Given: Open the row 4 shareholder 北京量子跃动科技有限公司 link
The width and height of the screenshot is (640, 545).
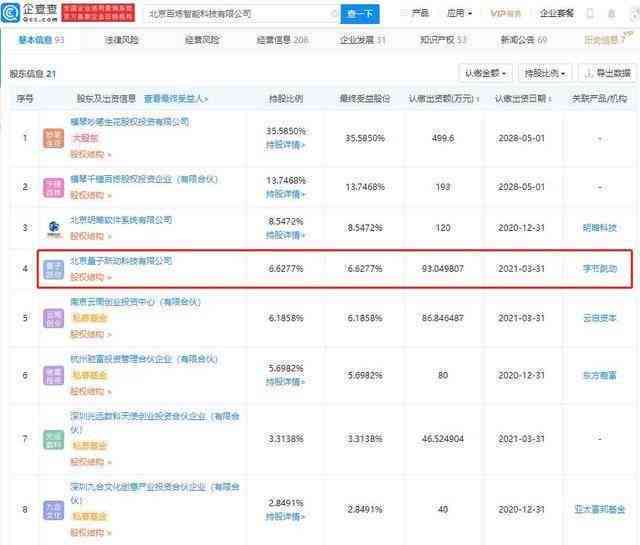Looking at the screenshot, I should (121, 261).
